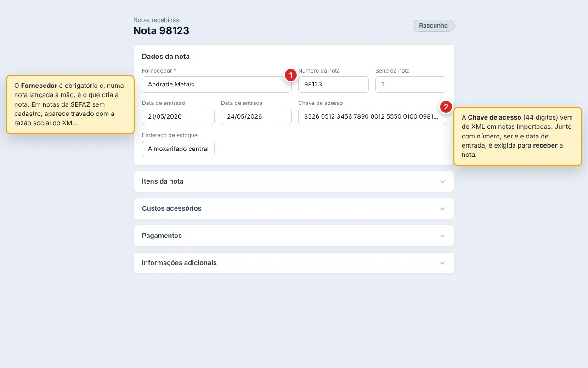This screenshot has width=588, height=368.
Task: Click the Endereço de estoque label
Action: click(x=170, y=135)
